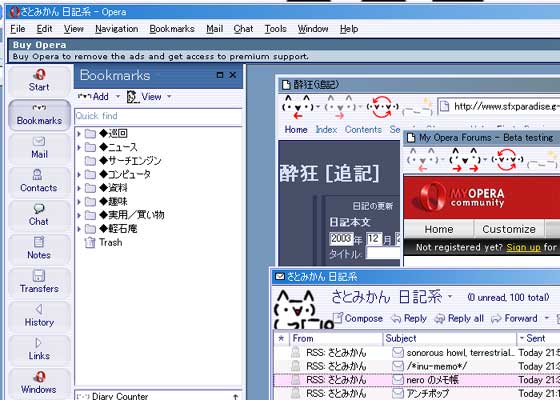Click Forward in the mail window
Viewport: 560px width, 400px height.
coord(514,318)
